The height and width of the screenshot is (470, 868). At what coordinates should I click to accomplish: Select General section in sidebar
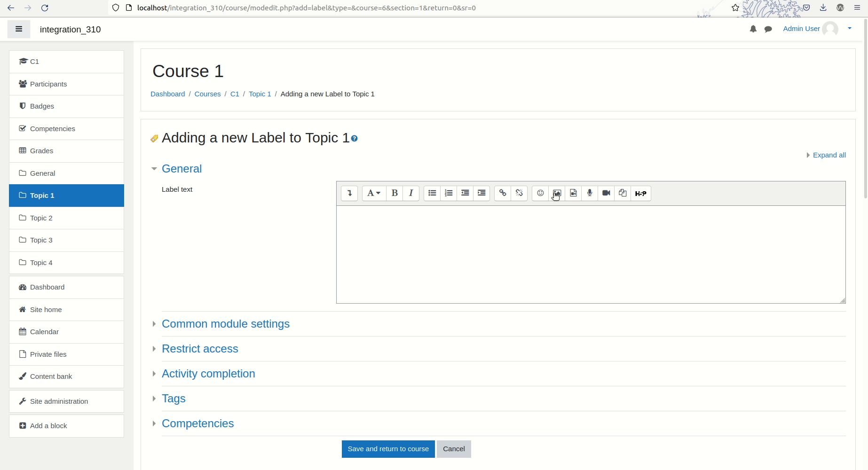point(66,173)
